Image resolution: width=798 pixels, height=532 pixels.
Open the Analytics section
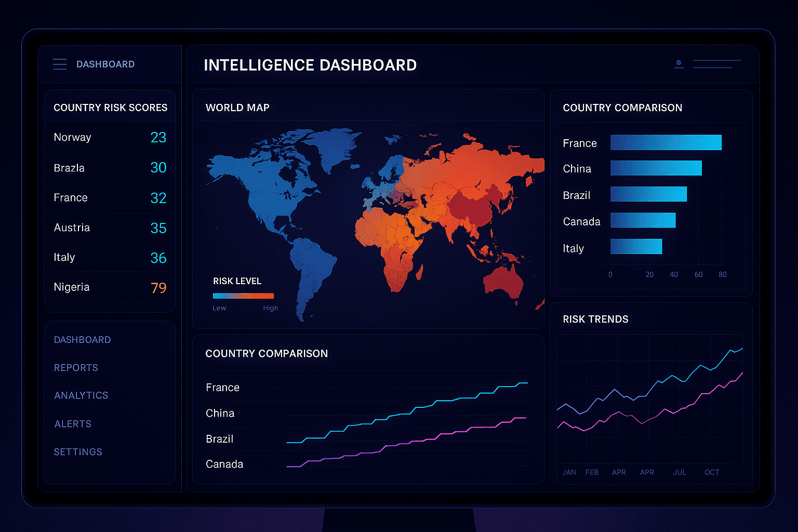(x=81, y=395)
